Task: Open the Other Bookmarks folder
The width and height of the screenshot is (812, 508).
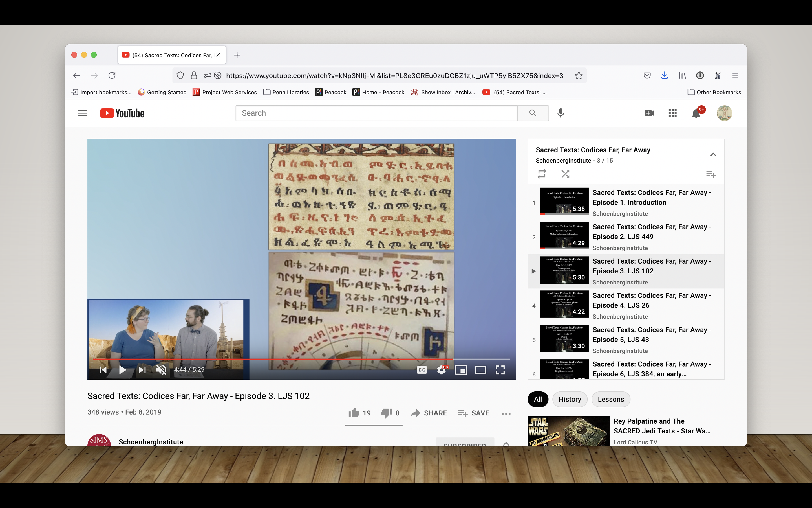Action: pos(714,92)
